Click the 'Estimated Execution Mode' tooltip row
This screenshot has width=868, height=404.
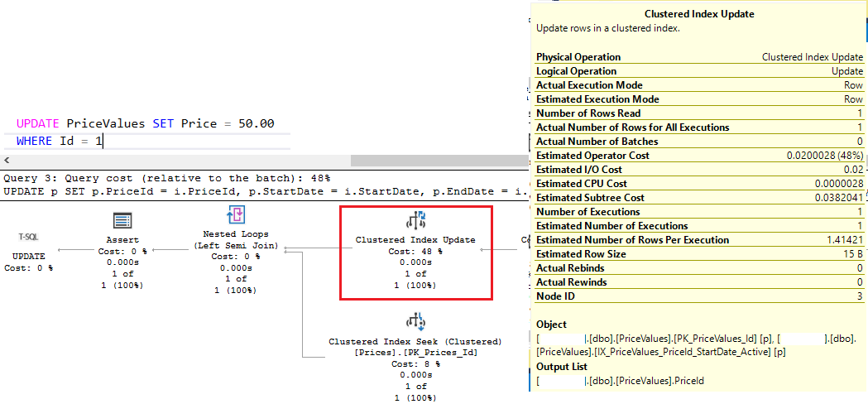(x=699, y=99)
